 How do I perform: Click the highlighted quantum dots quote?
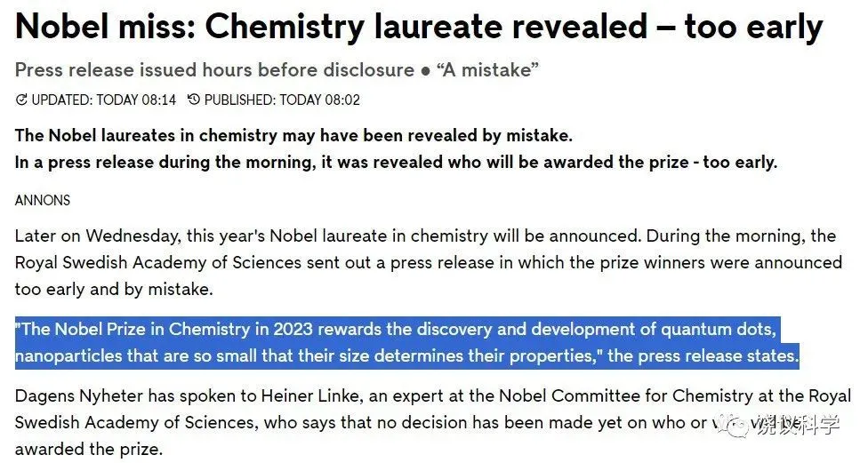pos(407,342)
